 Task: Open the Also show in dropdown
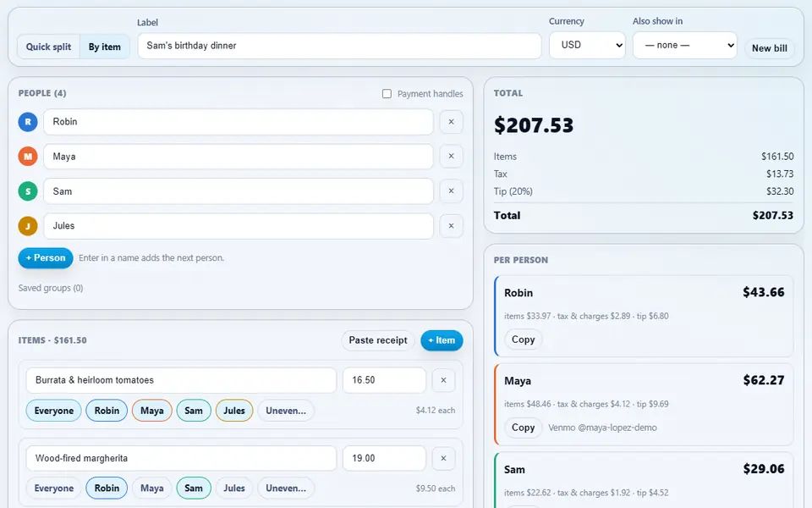pyautogui.click(x=684, y=45)
